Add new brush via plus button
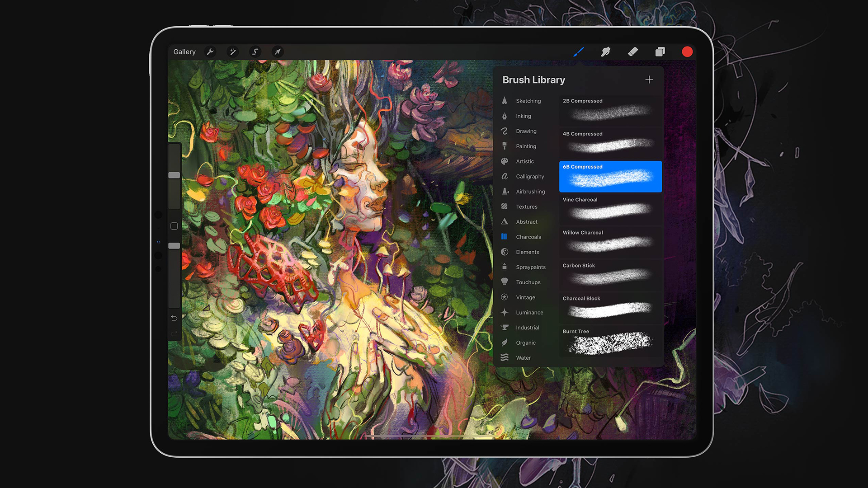 [x=649, y=79]
